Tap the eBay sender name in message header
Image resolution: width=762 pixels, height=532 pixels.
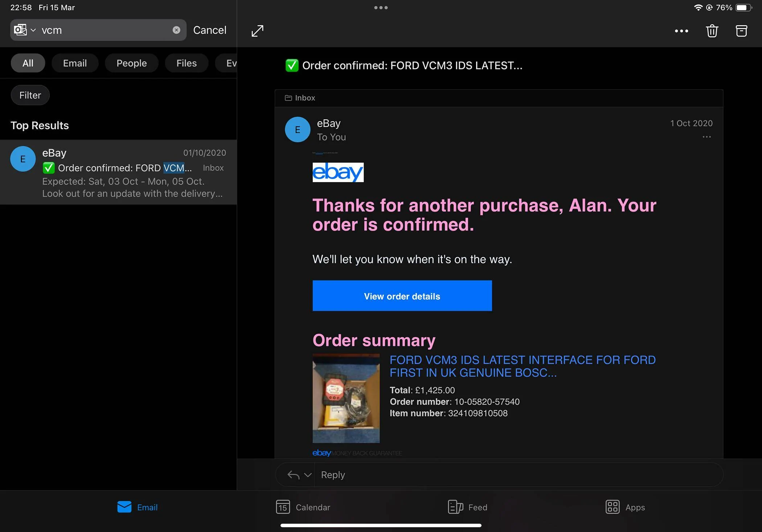(329, 123)
